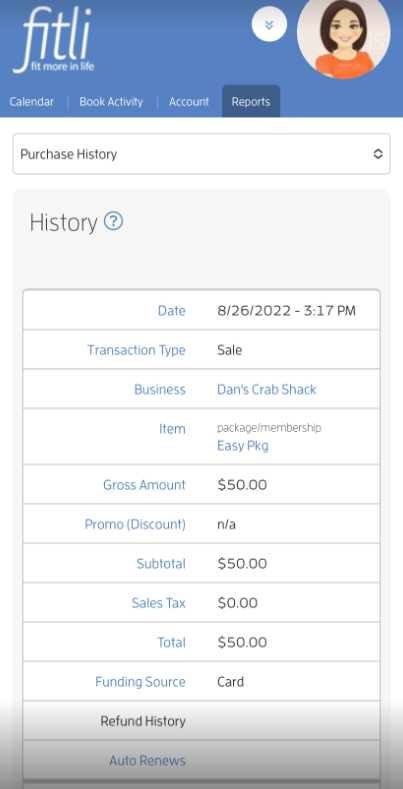Click the Funding Source label
The width and height of the screenshot is (403, 789).
pos(140,682)
